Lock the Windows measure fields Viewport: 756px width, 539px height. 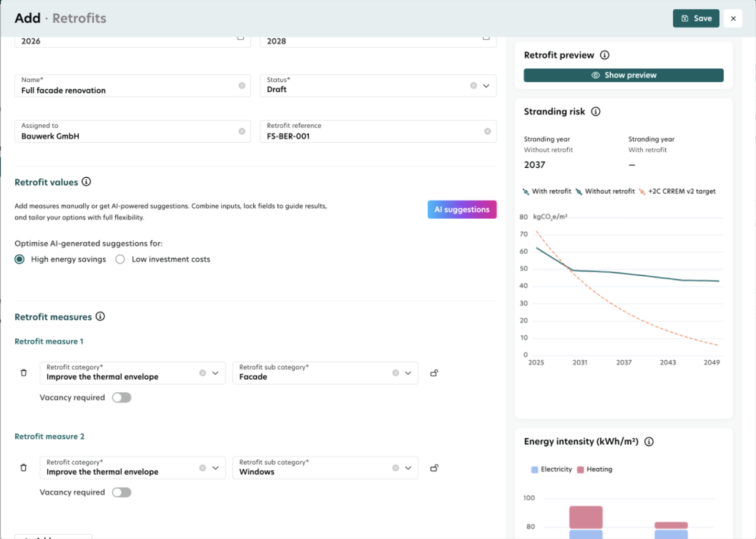click(434, 468)
